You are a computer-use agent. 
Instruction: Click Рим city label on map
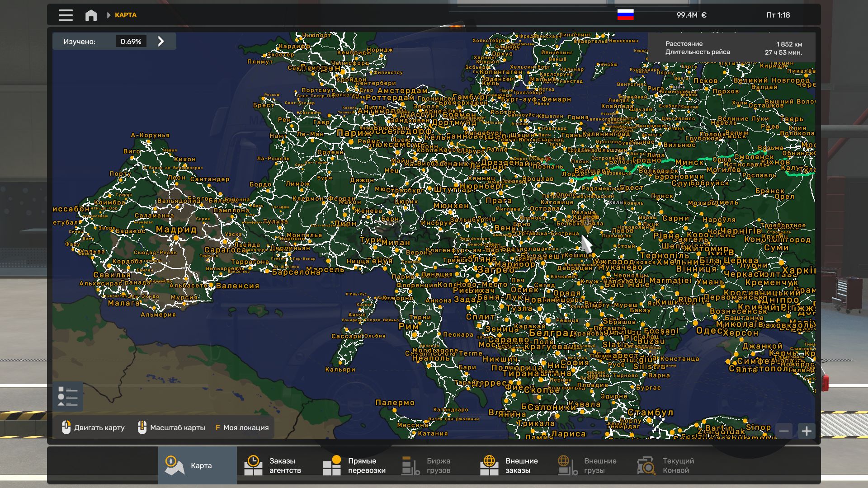pos(409,326)
